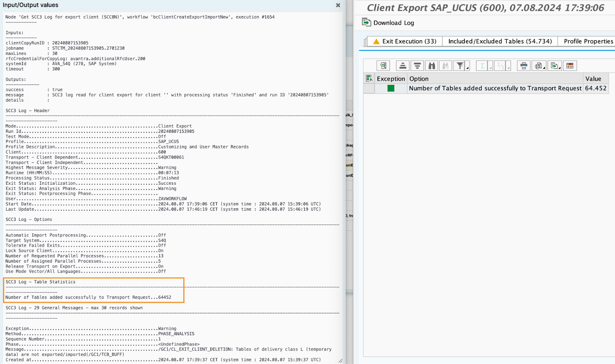Open the Profile Properties tab
Viewport: 615px width, 364px height.
[x=588, y=41]
